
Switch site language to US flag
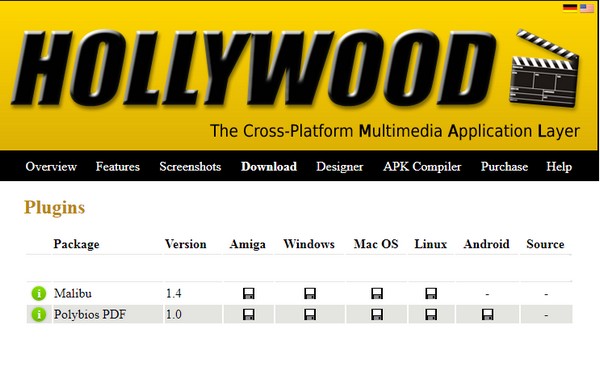click(587, 8)
